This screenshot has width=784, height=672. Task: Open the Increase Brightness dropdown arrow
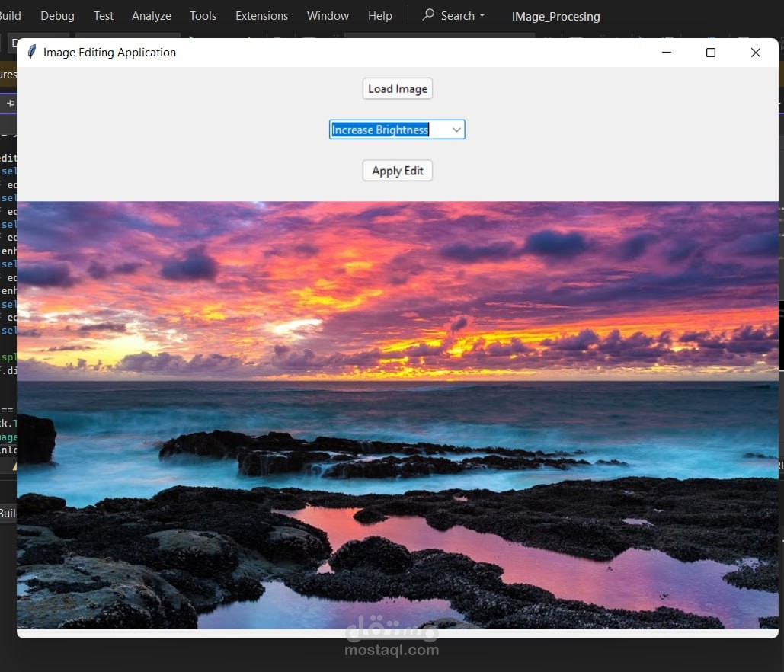pyautogui.click(x=456, y=130)
